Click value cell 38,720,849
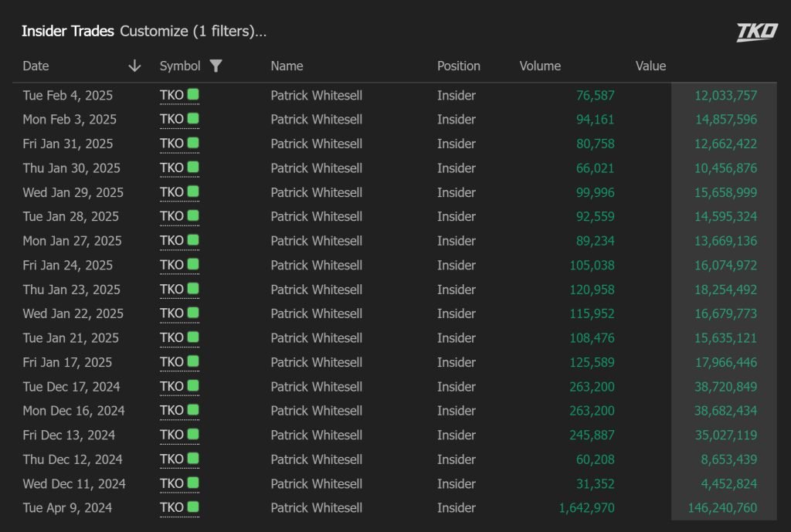Viewport: 791px width, 532px height. coord(726,387)
